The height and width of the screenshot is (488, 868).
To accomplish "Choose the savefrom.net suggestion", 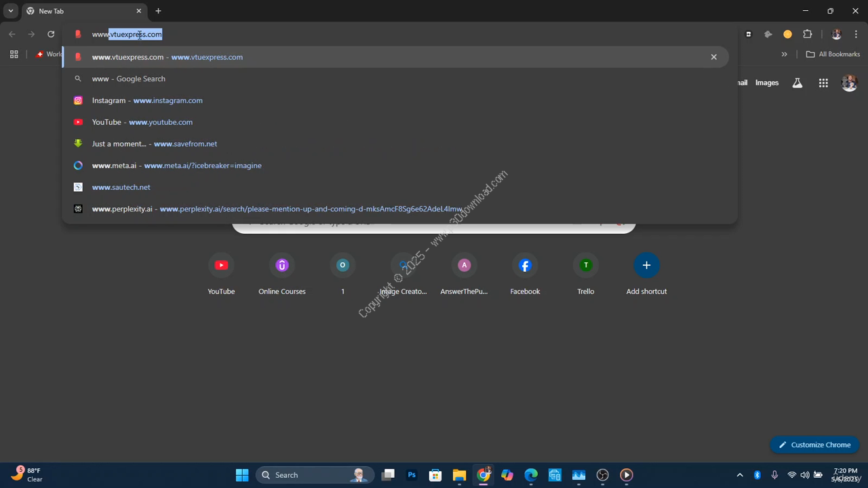I will pos(395,144).
